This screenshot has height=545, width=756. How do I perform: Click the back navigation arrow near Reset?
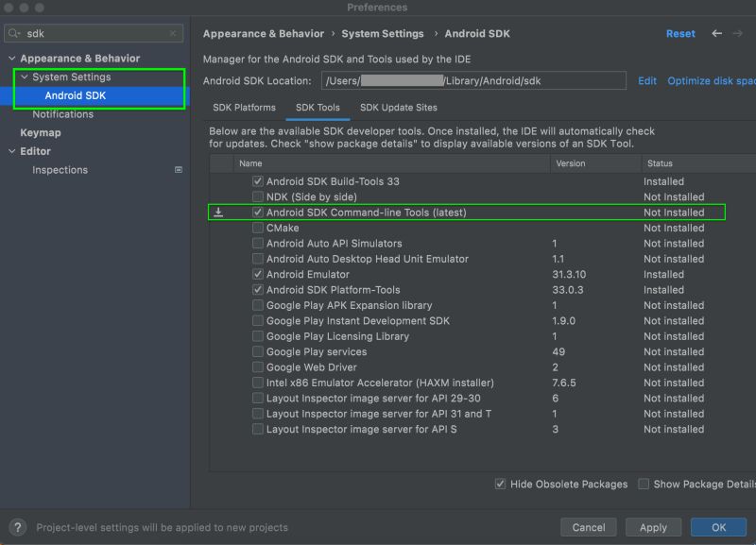715,33
